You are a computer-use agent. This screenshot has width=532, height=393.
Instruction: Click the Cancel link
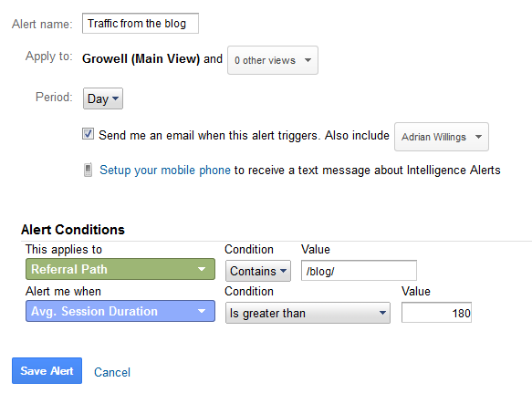point(112,372)
